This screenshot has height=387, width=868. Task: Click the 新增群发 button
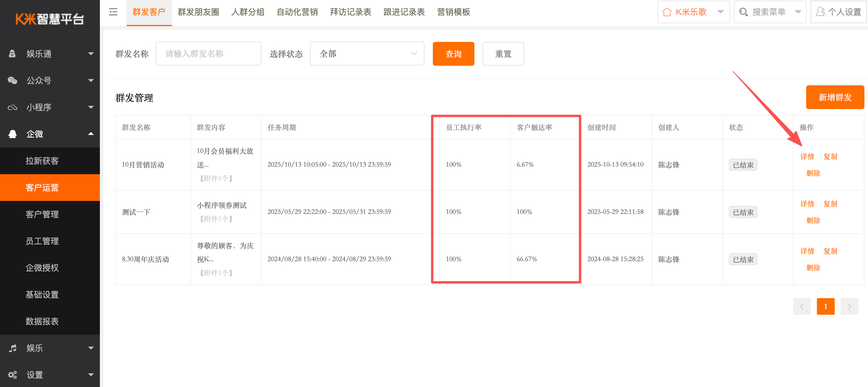(835, 97)
